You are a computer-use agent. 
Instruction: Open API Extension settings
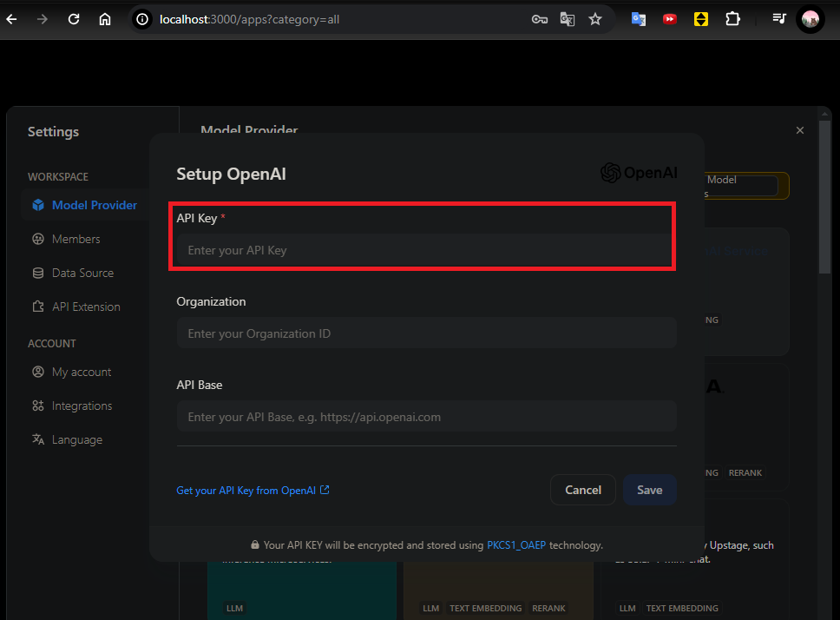[x=86, y=307]
